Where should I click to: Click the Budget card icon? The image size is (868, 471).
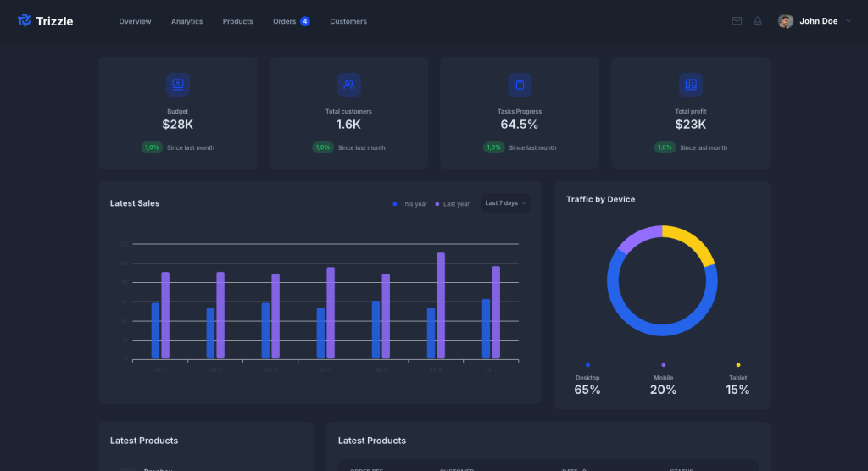[x=178, y=85]
